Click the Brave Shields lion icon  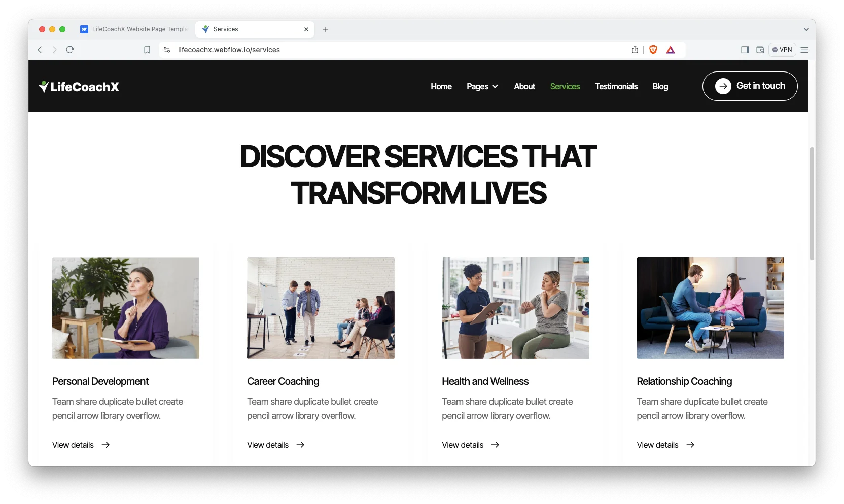coord(653,50)
